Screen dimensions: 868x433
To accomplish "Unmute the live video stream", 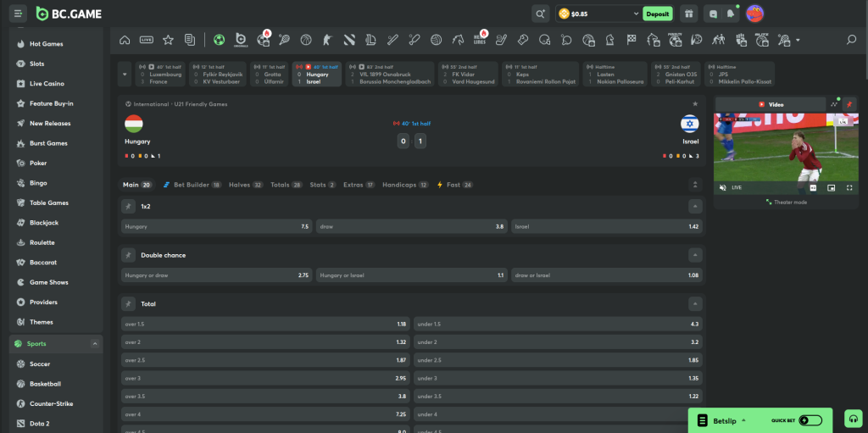I will coord(723,187).
